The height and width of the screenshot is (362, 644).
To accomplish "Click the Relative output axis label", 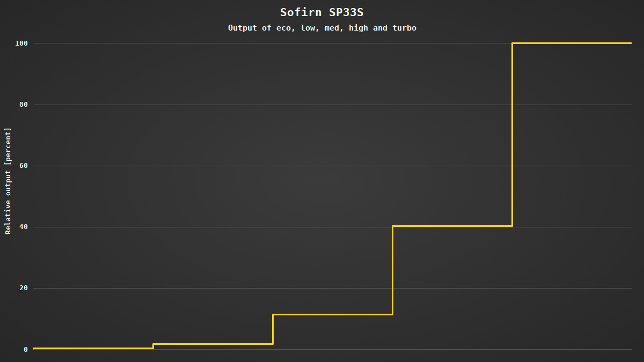I will (x=8, y=181).
